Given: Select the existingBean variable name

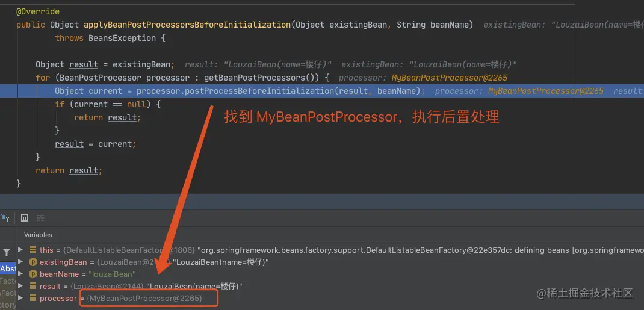Looking at the screenshot, I should (x=63, y=262).
